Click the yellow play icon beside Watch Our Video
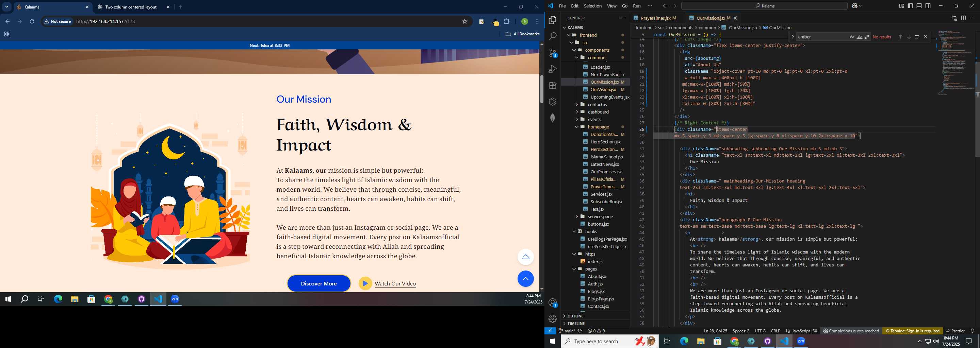 click(x=365, y=283)
